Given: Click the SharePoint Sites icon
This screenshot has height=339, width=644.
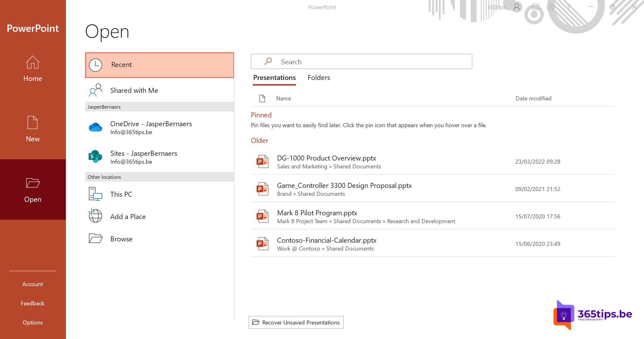Looking at the screenshot, I should pyautogui.click(x=95, y=156).
